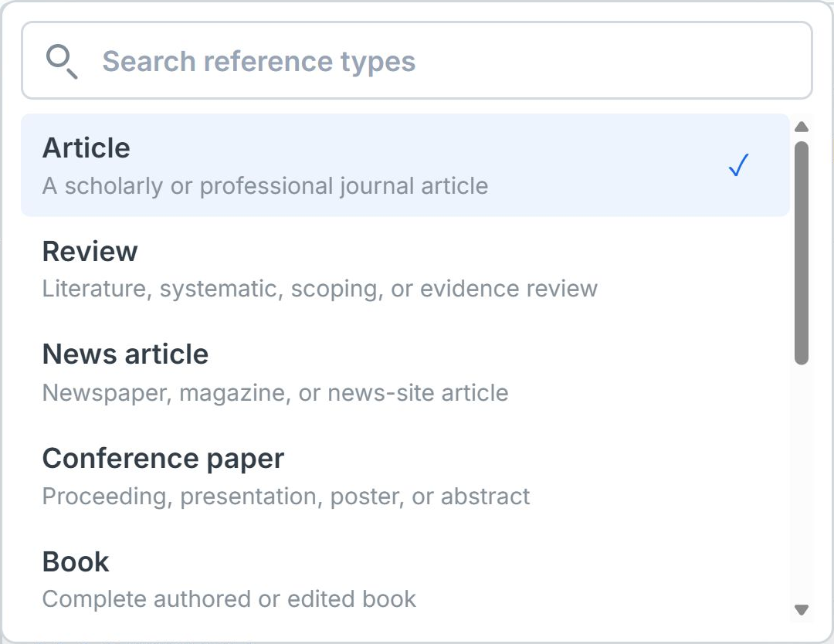This screenshot has height=644, width=834.
Task: Click the empty scrollbar track below thumb
Action: pyautogui.click(x=801, y=483)
